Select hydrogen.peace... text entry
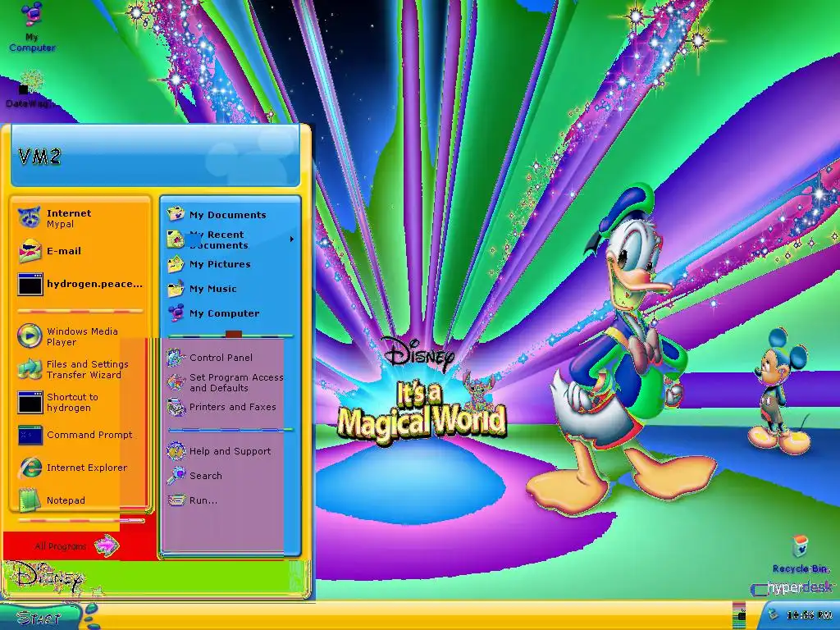Screen dimensions: 840x630 point(95,284)
